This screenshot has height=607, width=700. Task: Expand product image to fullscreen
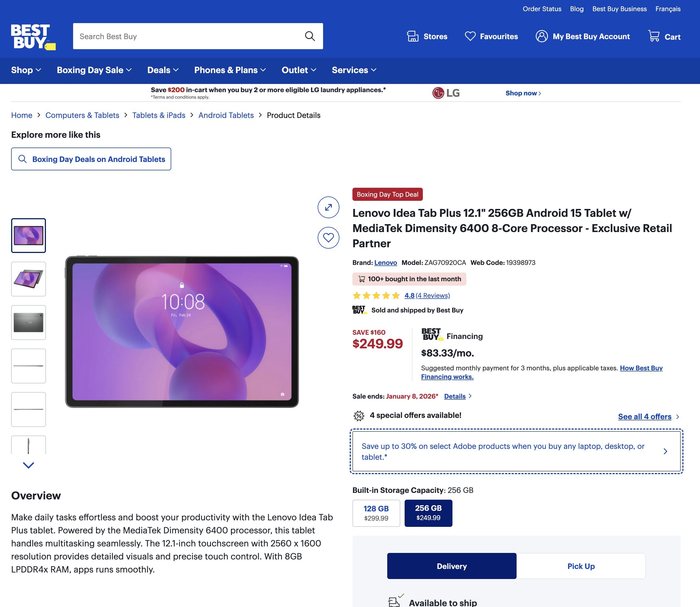[x=328, y=207]
